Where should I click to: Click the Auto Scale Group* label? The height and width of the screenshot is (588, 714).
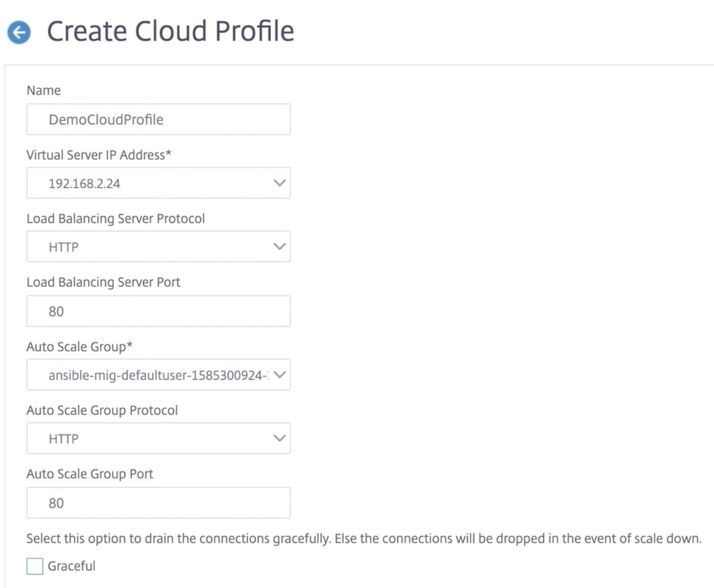79,347
